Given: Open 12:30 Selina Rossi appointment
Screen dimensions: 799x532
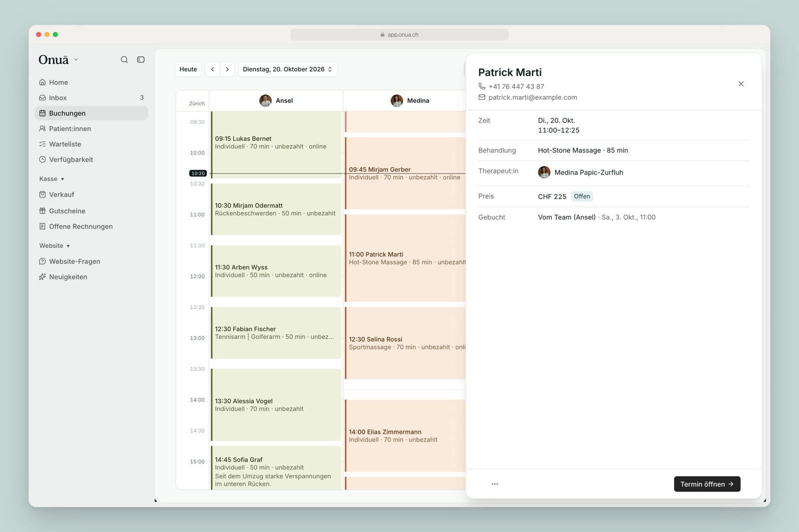Looking at the screenshot, I should [405, 343].
